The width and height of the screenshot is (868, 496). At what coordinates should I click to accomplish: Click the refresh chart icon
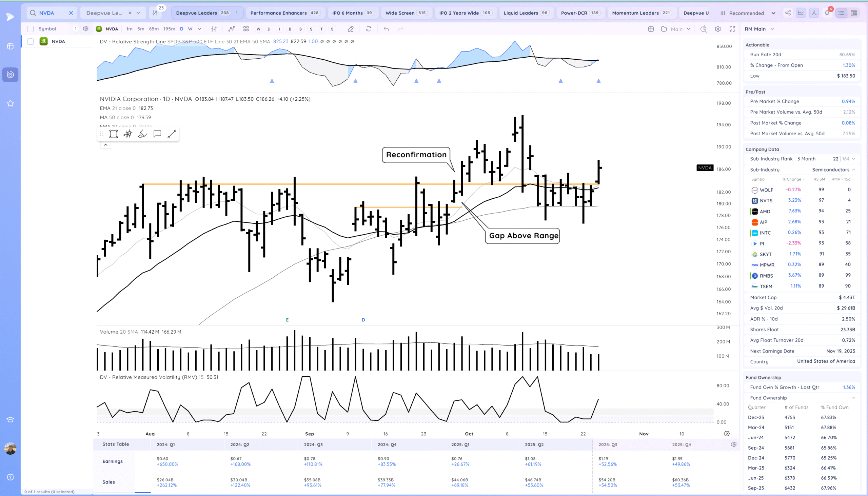368,29
